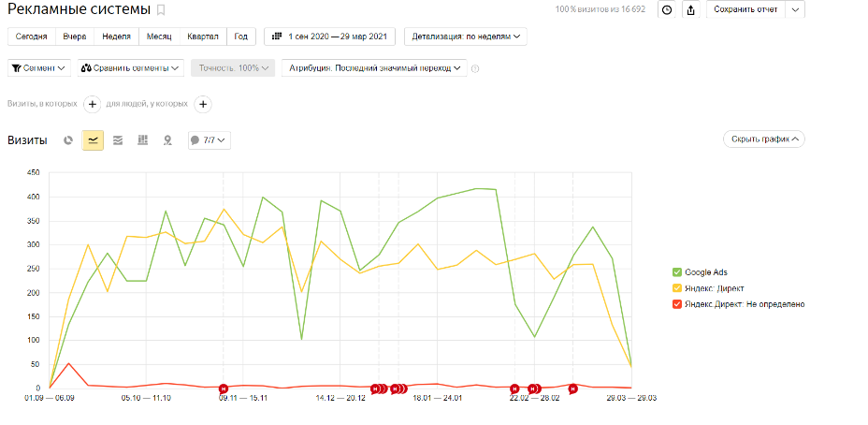Open the report history clock icon
This screenshot has height=425, width=868.
[x=668, y=9]
